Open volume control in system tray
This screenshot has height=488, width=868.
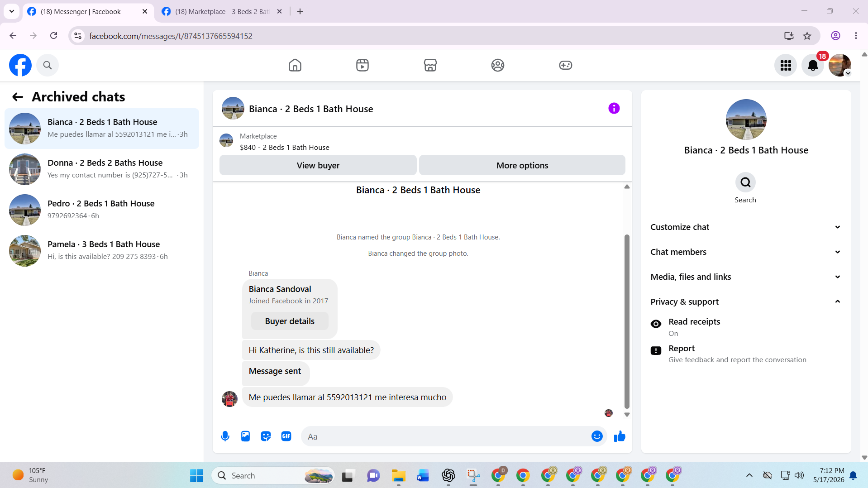[x=799, y=475]
